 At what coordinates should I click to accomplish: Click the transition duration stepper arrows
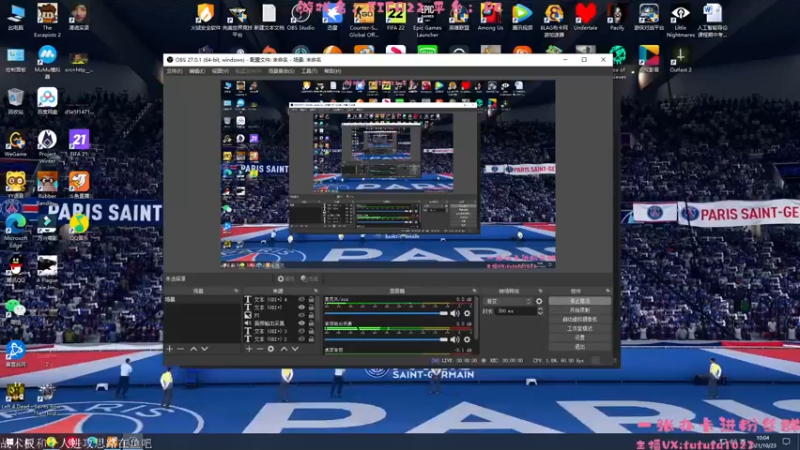click(x=540, y=311)
